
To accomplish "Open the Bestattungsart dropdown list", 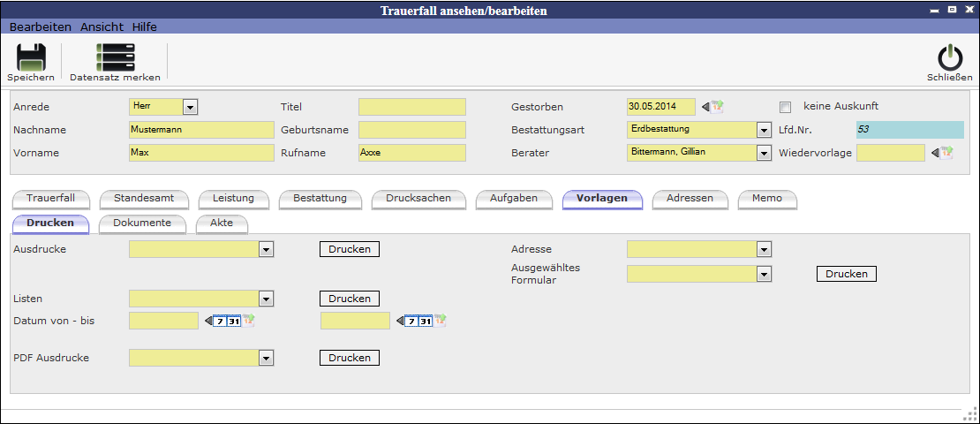I will pos(764,130).
